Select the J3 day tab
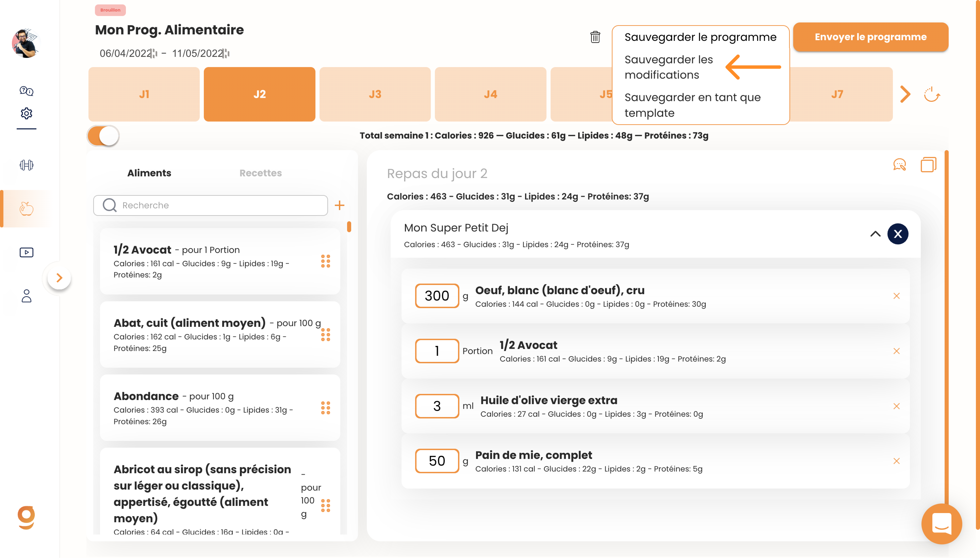The width and height of the screenshot is (980, 558). [375, 94]
